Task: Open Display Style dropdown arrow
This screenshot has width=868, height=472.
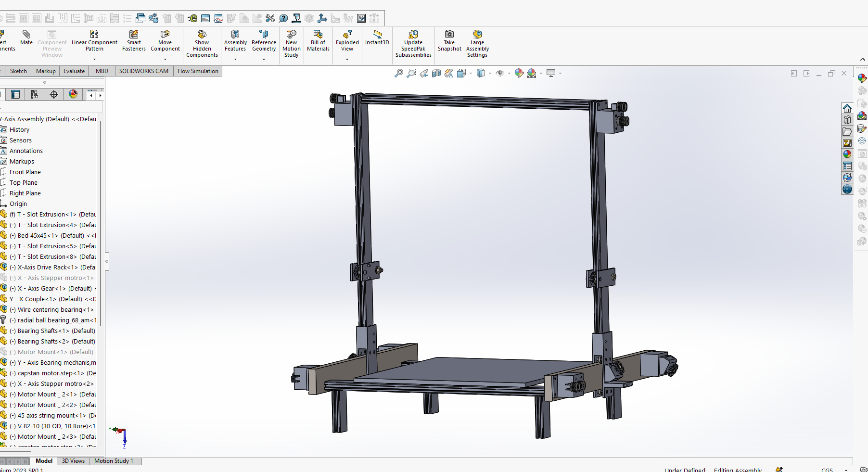Action: pos(490,74)
